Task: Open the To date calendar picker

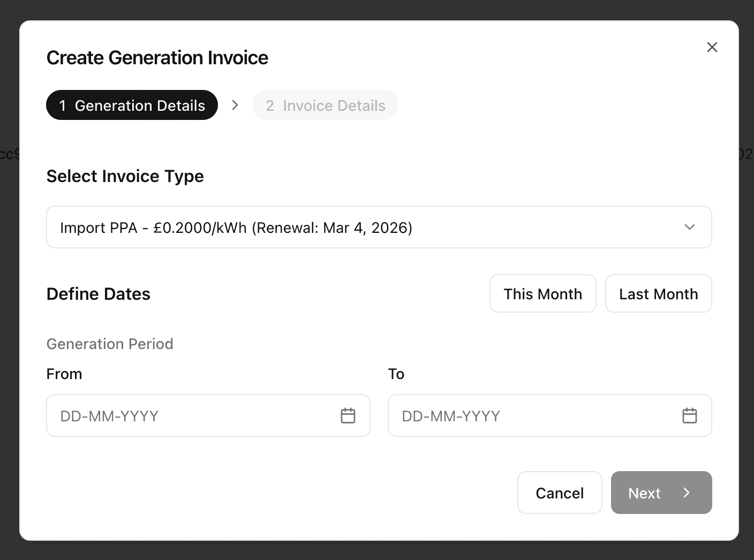Action: coord(689,415)
